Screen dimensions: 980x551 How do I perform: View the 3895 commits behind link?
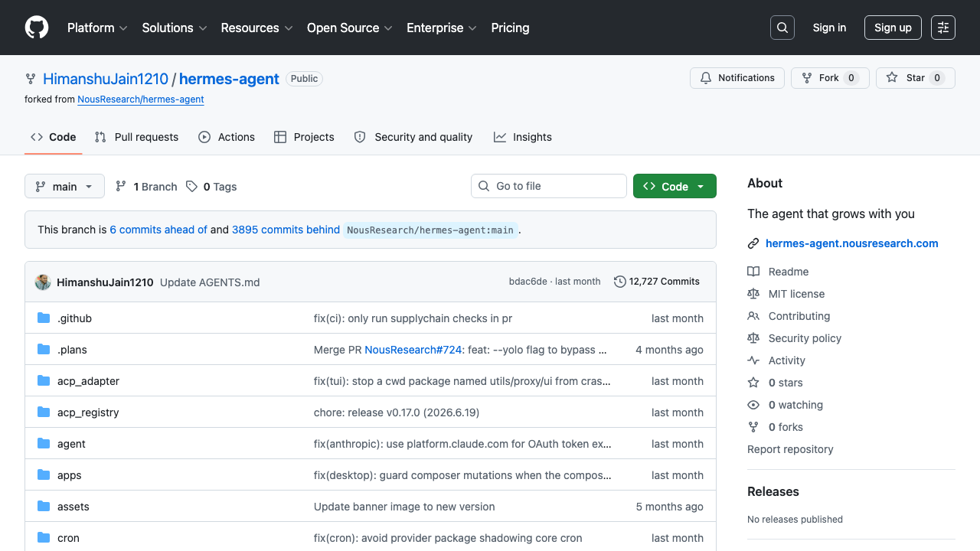click(286, 230)
